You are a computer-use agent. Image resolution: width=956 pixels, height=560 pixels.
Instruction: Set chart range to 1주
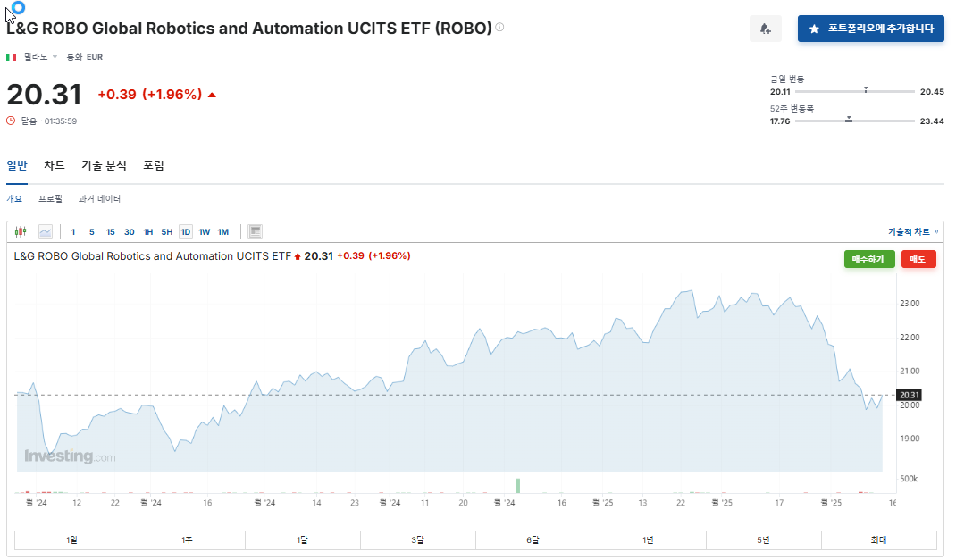(187, 539)
